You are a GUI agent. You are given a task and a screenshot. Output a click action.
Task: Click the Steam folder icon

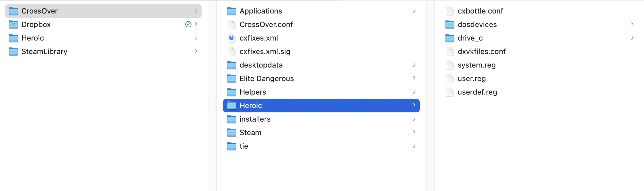[x=232, y=133]
